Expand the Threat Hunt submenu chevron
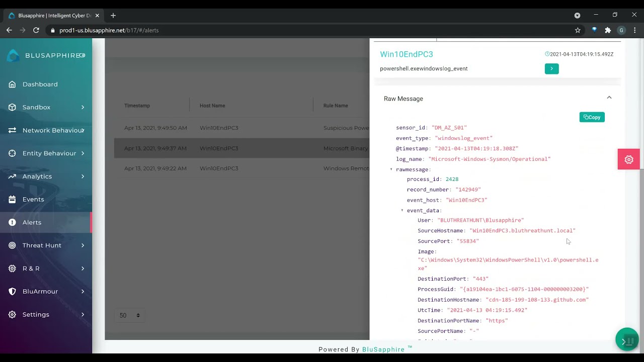 [83, 245]
